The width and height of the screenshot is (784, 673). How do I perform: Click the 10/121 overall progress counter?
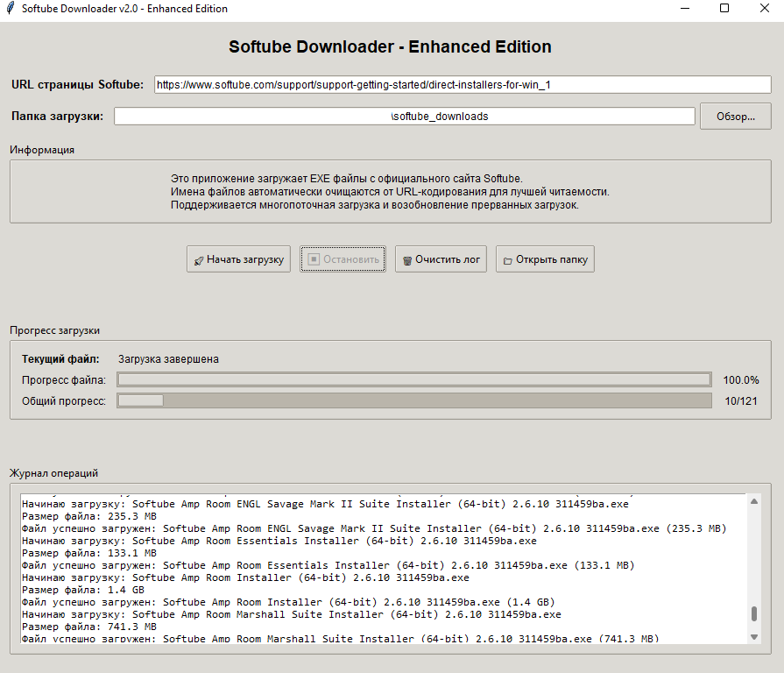[x=741, y=401]
